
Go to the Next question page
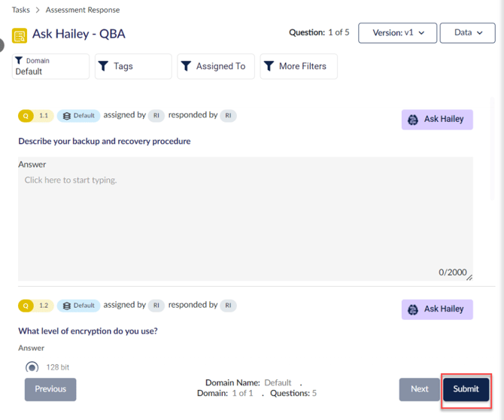pos(419,389)
